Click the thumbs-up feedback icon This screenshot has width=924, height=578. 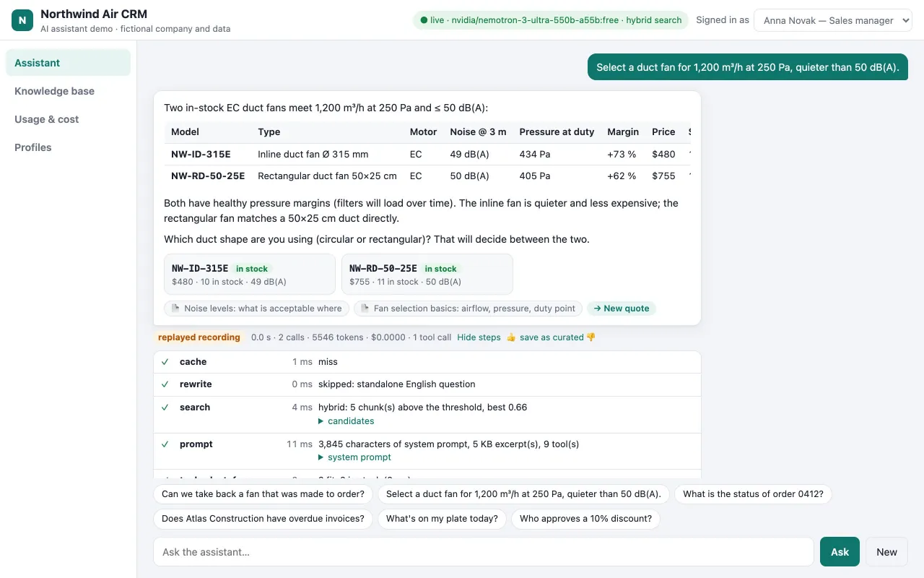(x=511, y=337)
